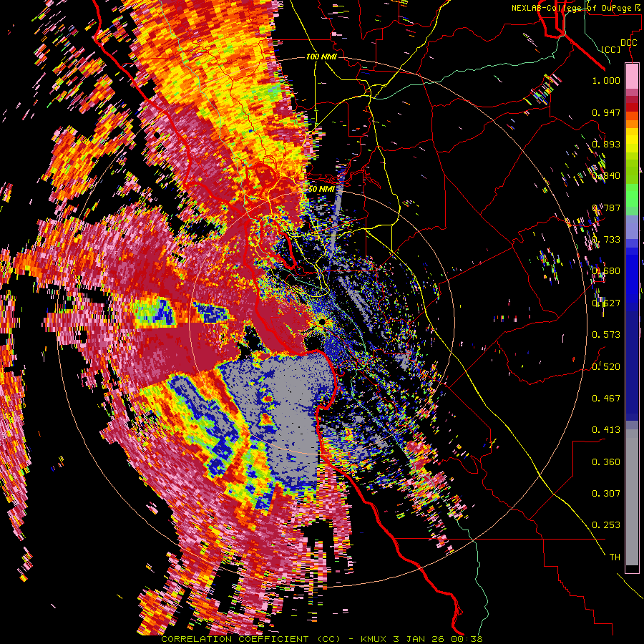Click the [CC] unit label near the scale
Image resolution: width=644 pixels, height=644 pixels.
611,50
